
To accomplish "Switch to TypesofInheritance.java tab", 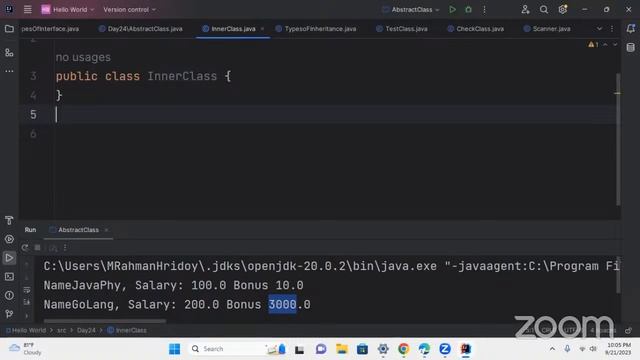I will click(316, 29).
